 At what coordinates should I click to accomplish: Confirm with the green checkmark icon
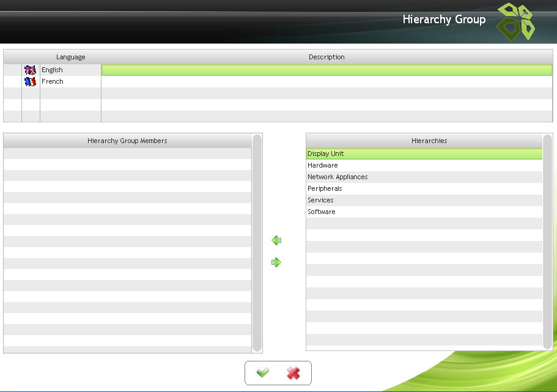[263, 373]
